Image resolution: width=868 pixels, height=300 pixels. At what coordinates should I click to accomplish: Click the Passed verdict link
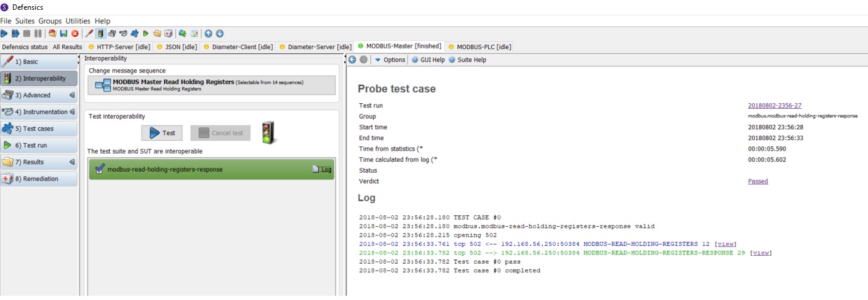[x=758, y=181]
